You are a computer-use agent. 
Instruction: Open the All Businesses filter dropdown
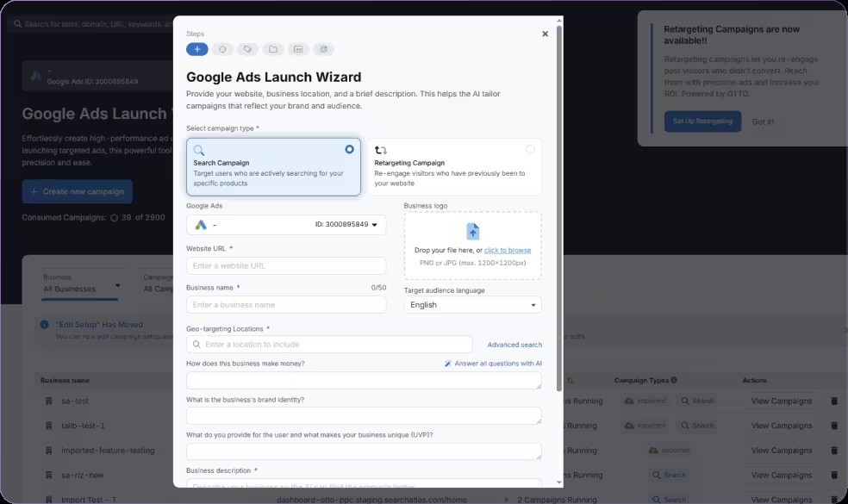[x=81, y=284]
